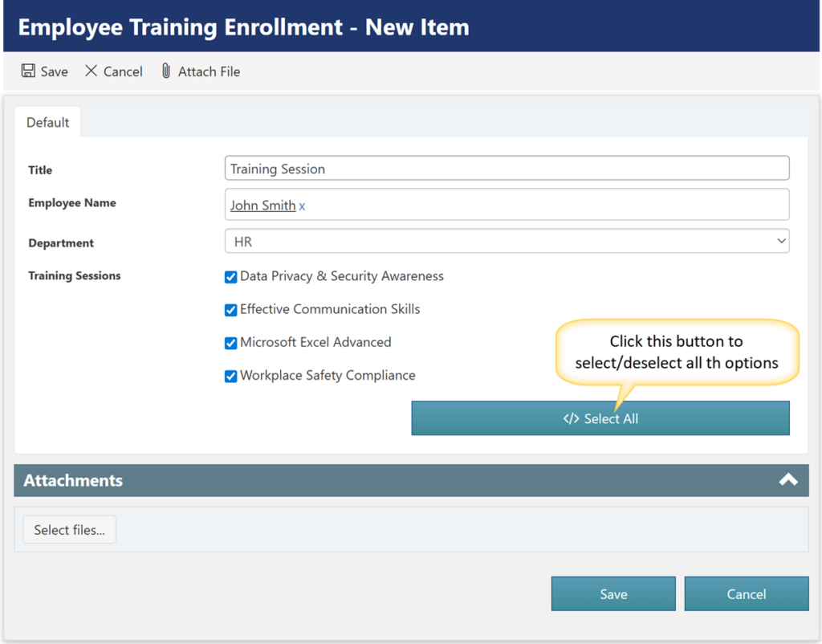Viewport: 822px width, 644px height.
Task: Click the Attach File toolbar label
Action: [x=209, y=71]
